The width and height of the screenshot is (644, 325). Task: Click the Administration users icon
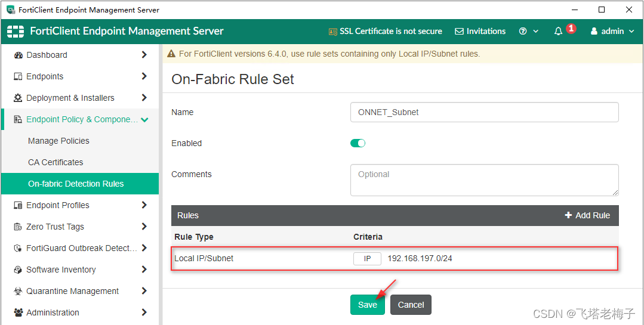(x=18, y=312)
